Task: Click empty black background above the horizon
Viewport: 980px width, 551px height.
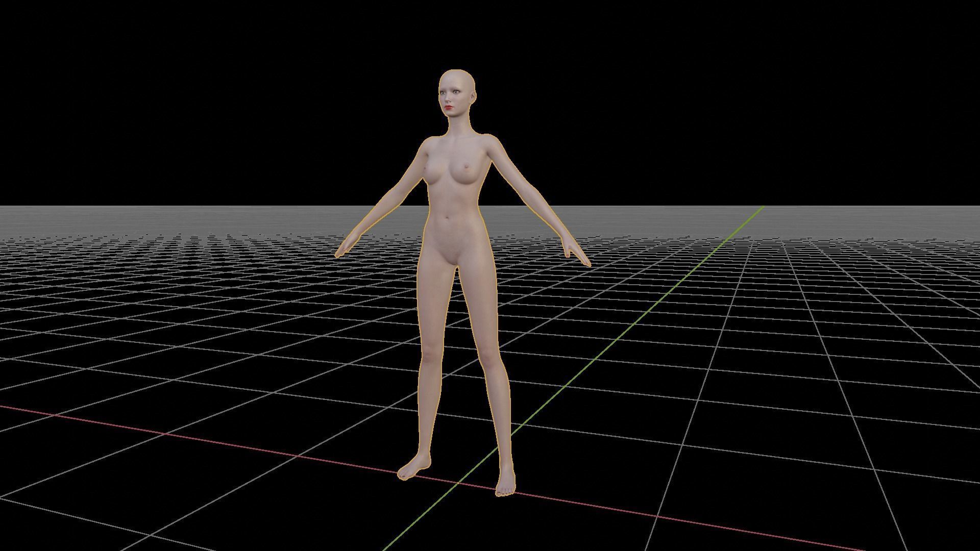Action: click(204, 102)
